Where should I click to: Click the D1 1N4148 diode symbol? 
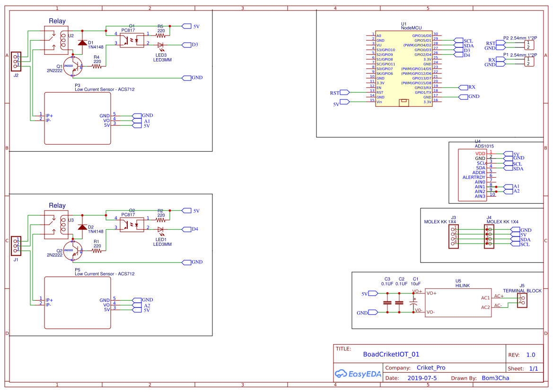point(82,43)
